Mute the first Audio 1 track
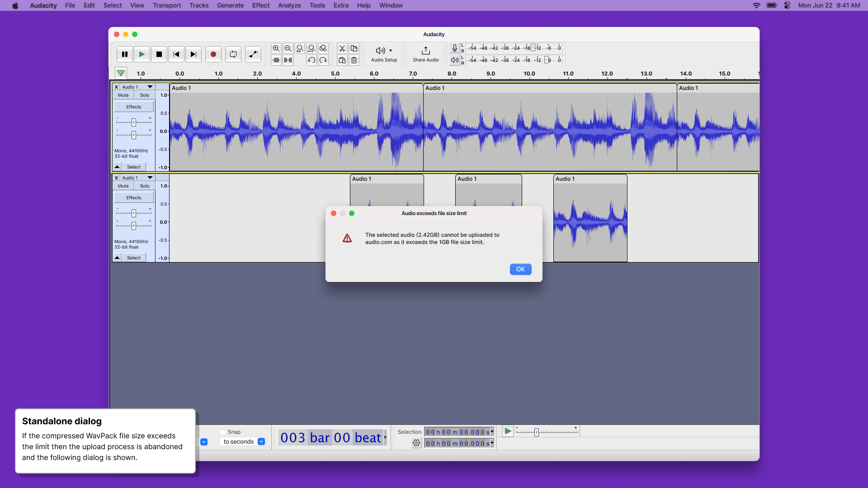868x488 pixels. tap(123, 95)
